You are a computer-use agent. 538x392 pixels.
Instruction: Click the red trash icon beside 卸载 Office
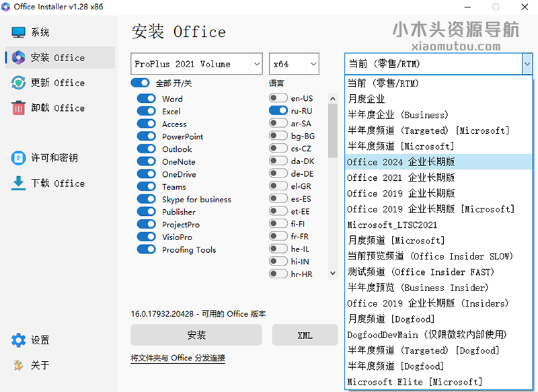pos(18,108)
